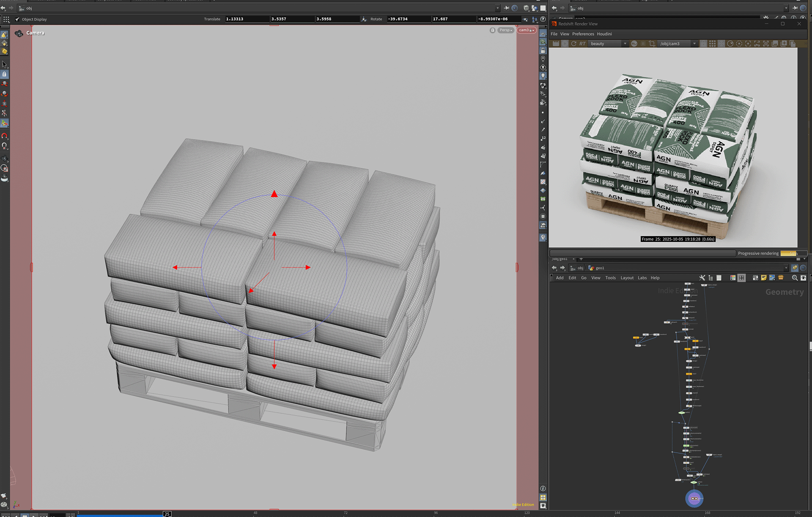
Task: Click frame 25 marker on timeline
Action: [167, 514]
